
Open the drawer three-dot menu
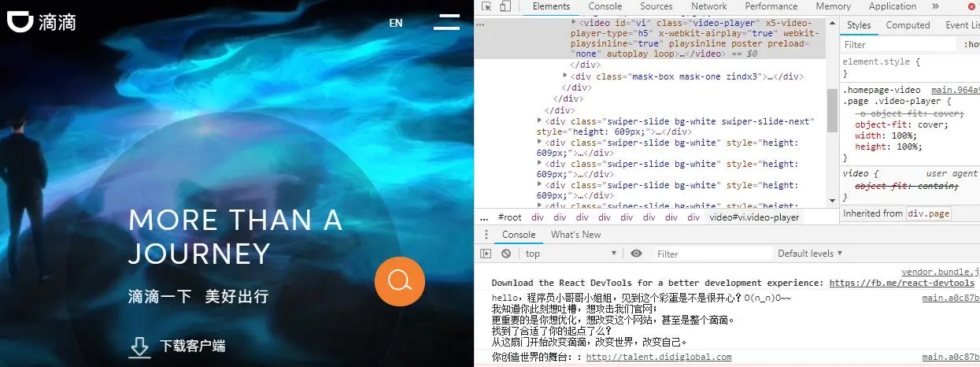[486, 235]
